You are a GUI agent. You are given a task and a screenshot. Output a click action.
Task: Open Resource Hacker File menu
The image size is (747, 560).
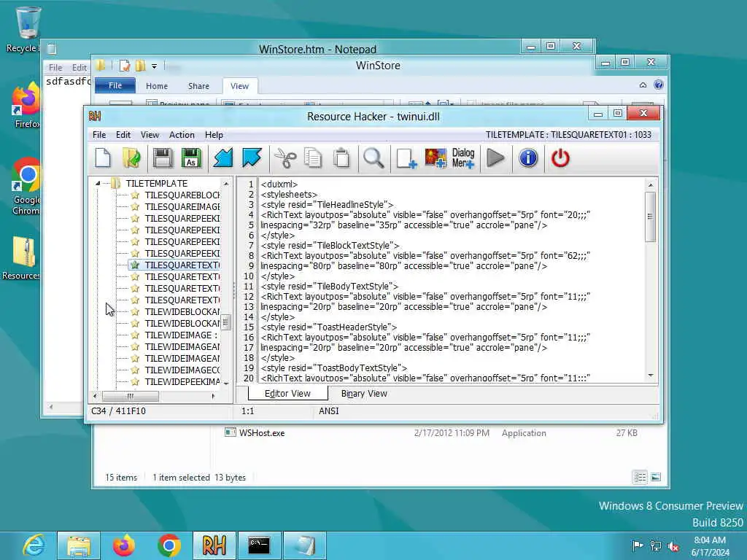pos(99,135)
